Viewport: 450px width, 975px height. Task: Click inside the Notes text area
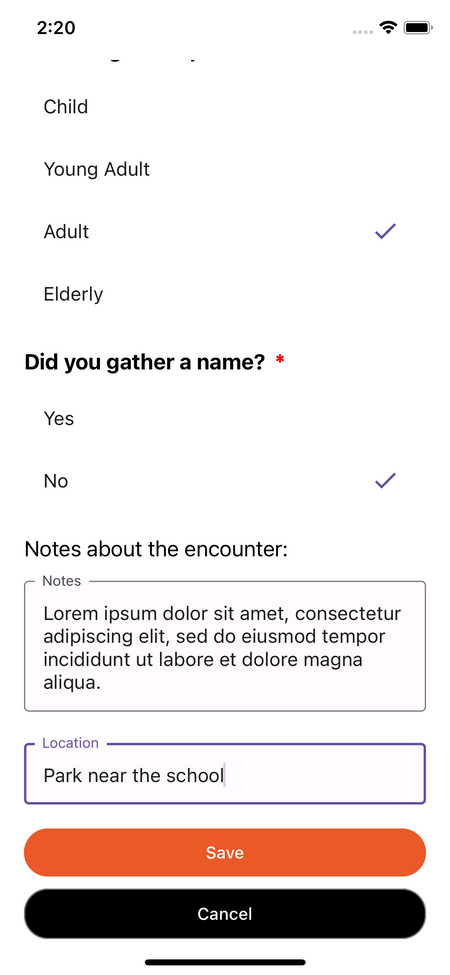tap(225, 647)
